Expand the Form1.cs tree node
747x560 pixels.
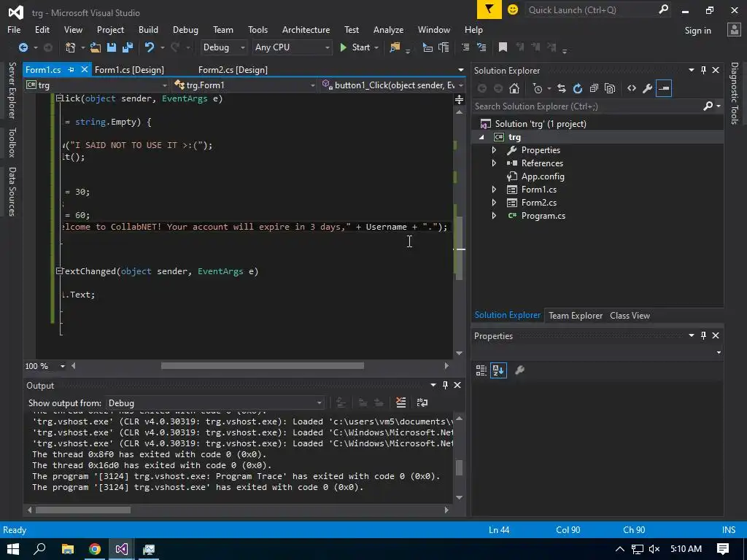point(494,189)
